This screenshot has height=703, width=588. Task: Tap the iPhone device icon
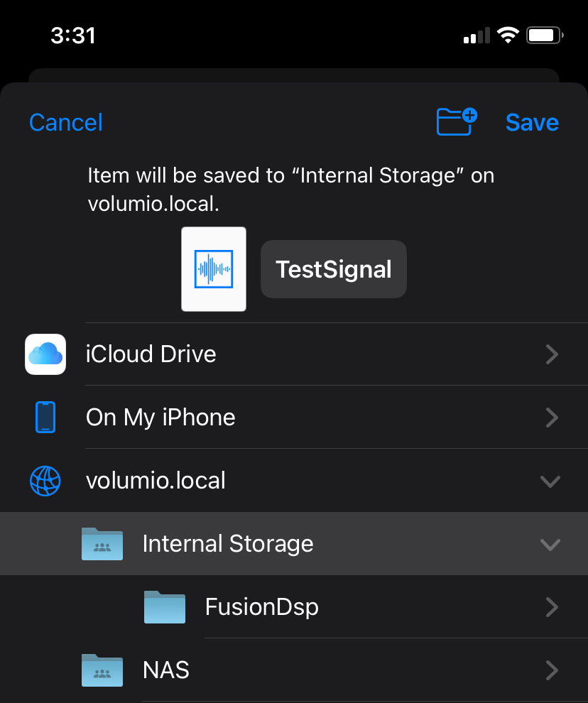click(45, 418)
